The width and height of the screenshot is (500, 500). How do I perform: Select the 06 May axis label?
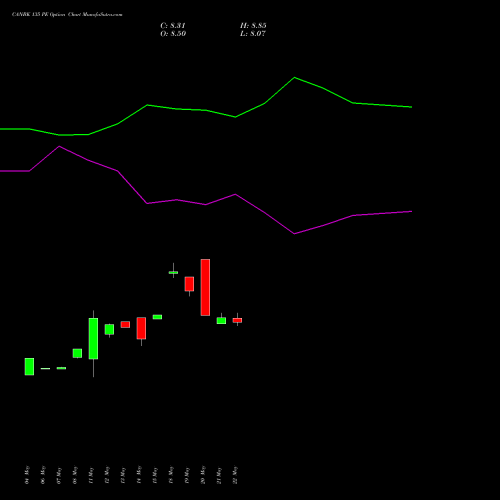pyautogui.click(x=43, y=475)
